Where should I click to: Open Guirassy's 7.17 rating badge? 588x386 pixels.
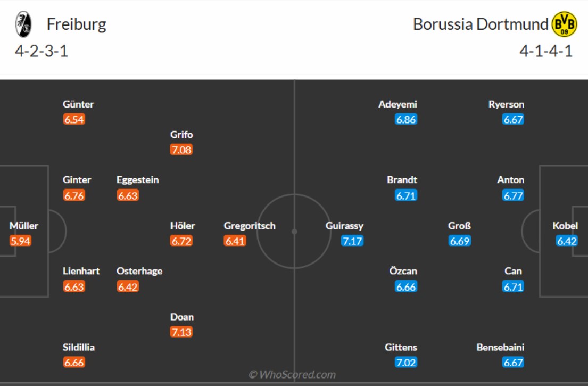point(352,241)
